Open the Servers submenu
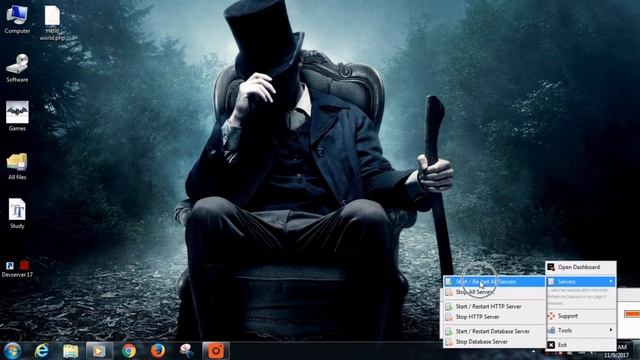This screenshot has width=640, height=360. click(x=581, y=282)
